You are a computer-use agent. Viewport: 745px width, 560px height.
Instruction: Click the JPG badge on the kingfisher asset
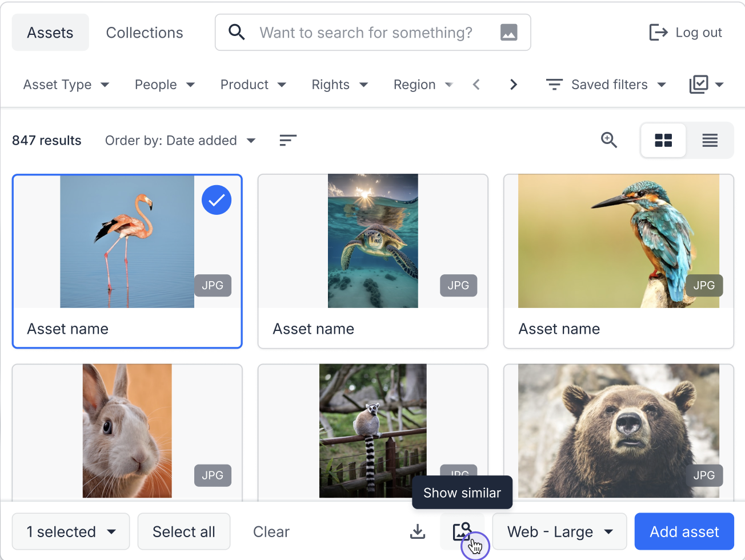[x=704, y=285]
